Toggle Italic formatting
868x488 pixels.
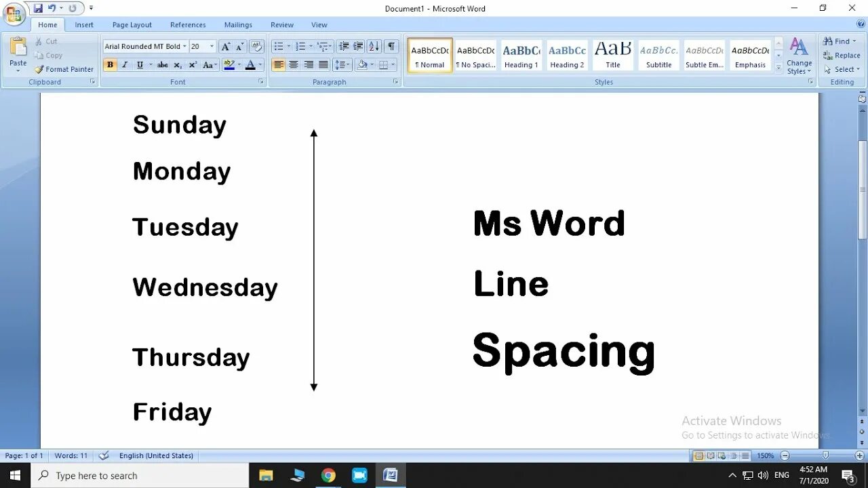(x=125, y=65)
